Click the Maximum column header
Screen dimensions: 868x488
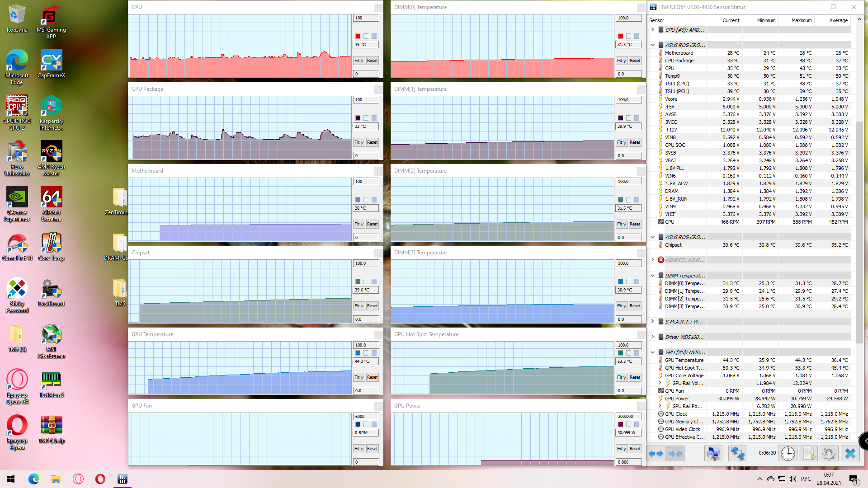pyautogui.click(x=801, y=20)
